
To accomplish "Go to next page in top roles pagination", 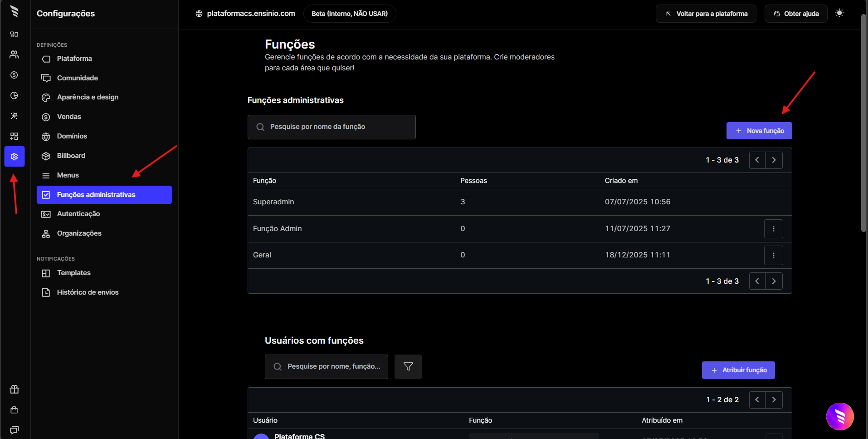I will point(774,160).
